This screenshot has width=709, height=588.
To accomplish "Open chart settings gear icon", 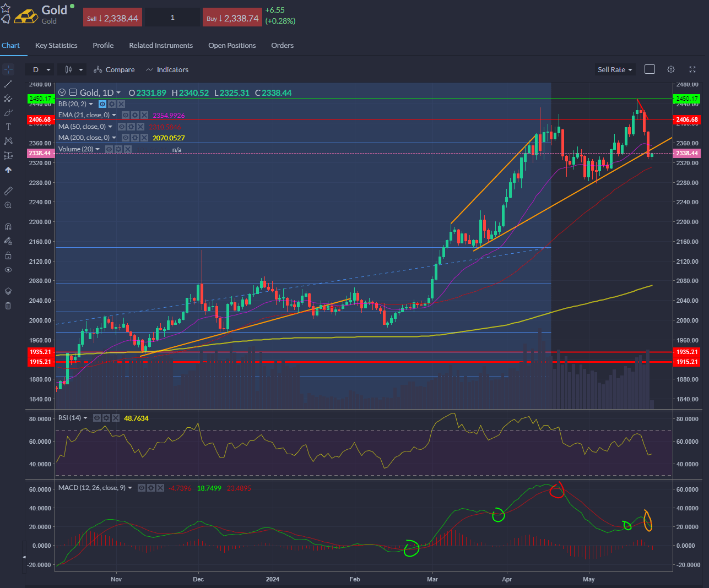I will point(670,69).
